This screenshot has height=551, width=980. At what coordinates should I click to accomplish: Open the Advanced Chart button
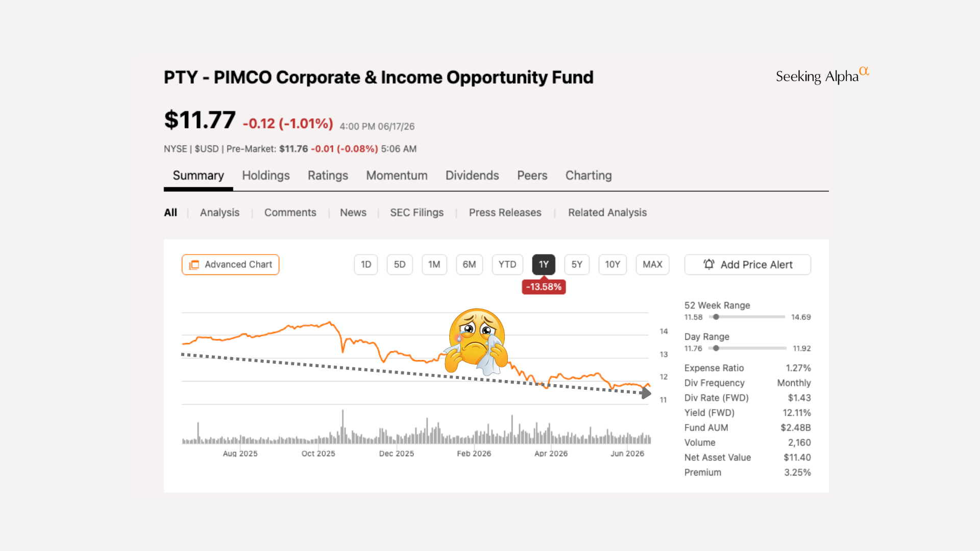point(230,264)
